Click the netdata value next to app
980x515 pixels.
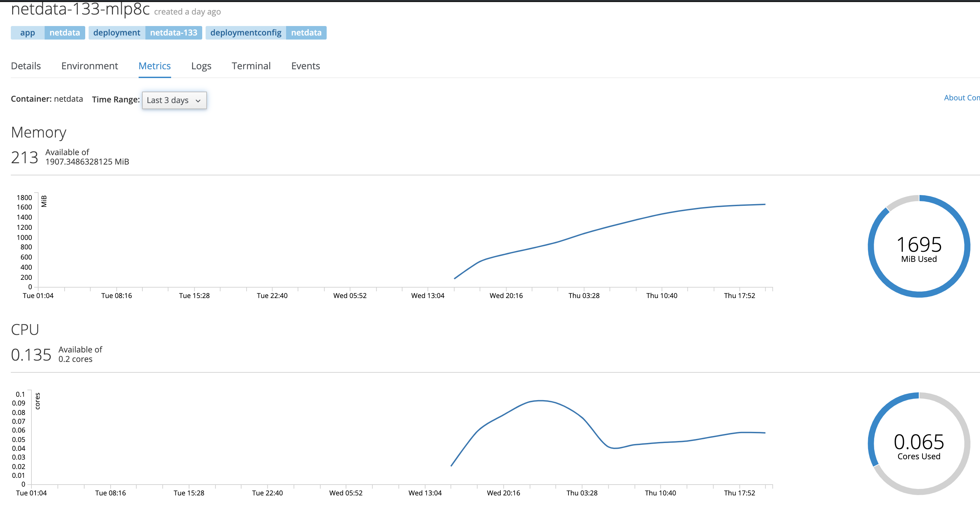click(x=65, y=33)
